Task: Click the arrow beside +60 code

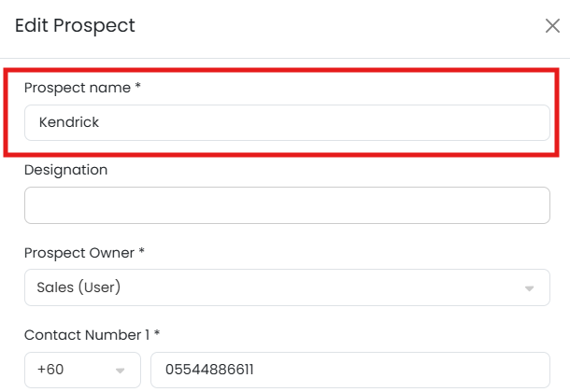Action: pyautogui.click(x=121, y=371)
